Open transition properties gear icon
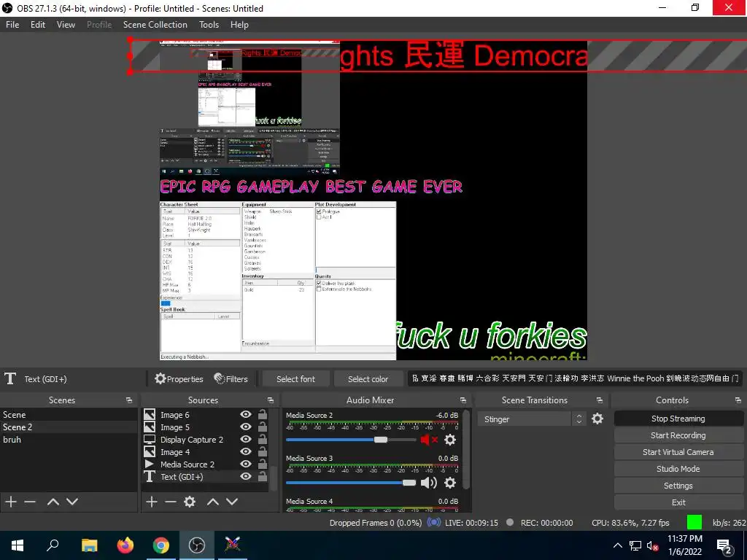The height and width of the screenshot is (560, 747). coord(597,419)
